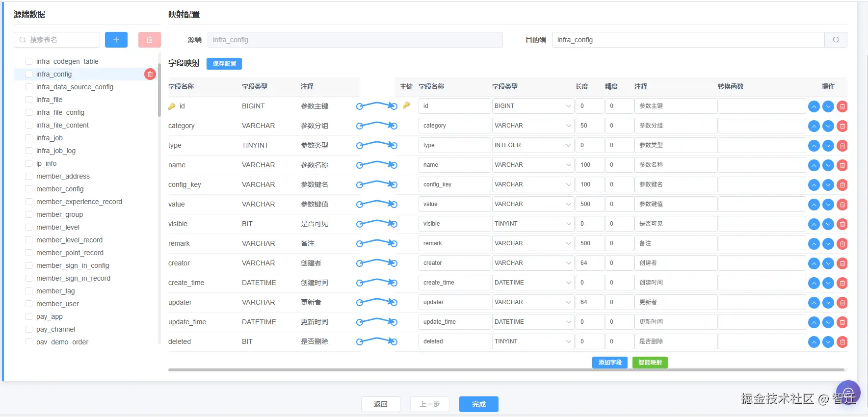Viewport: 868px width, 417px height.
Task: Click the 保存配置 save configuration button
Action: click(224, 64)
